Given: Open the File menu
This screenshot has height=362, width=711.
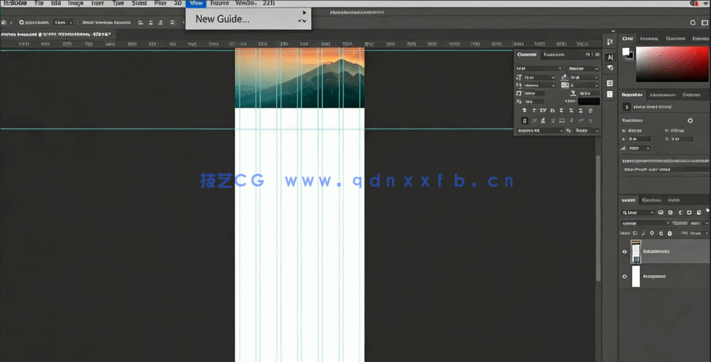Looking at the screenshot, I should click(39, 3).
